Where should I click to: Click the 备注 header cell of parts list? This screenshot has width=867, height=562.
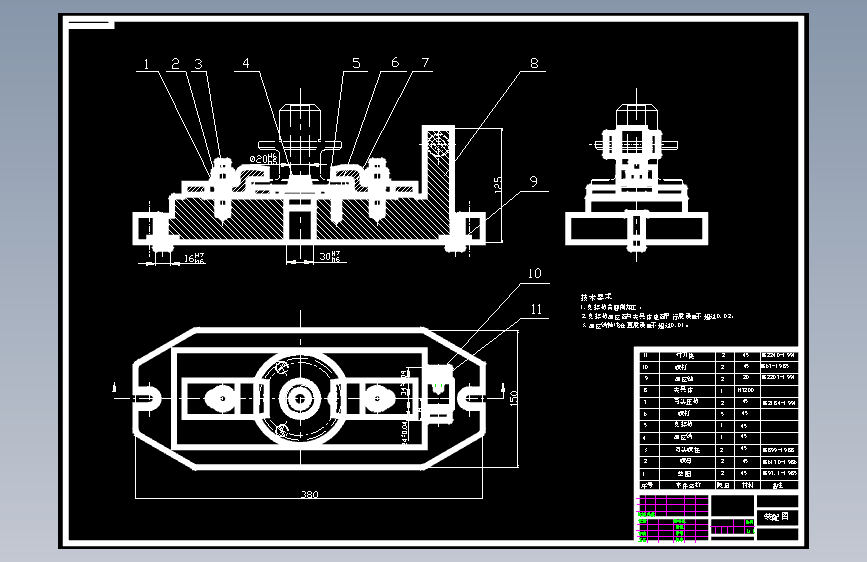(779, 485)
